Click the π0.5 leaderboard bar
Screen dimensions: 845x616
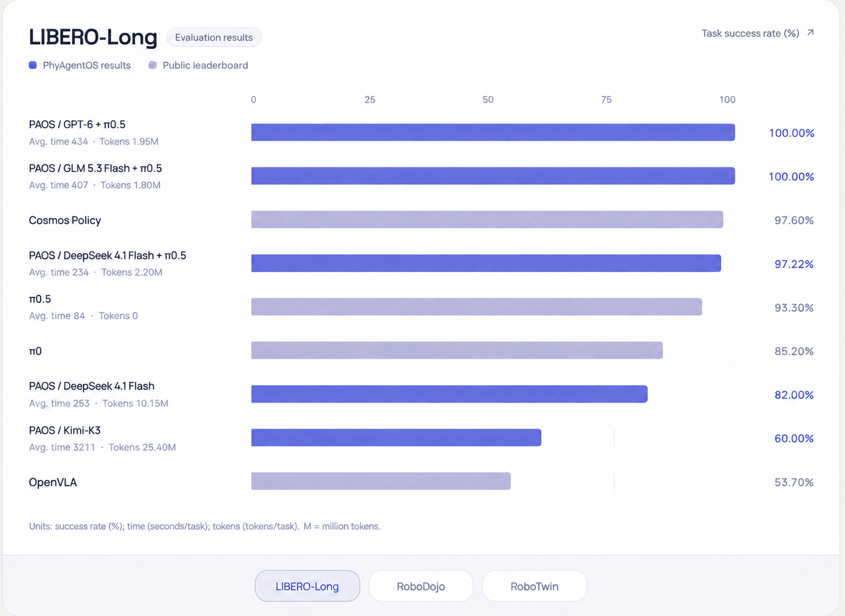[476, 307]
